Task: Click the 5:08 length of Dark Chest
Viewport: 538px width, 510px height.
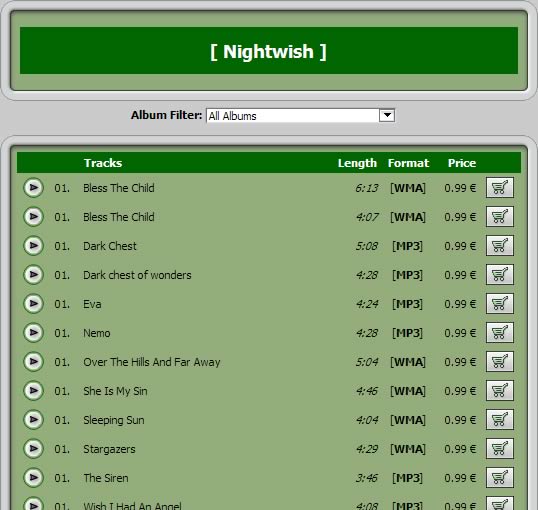Action: click(367, 246)
